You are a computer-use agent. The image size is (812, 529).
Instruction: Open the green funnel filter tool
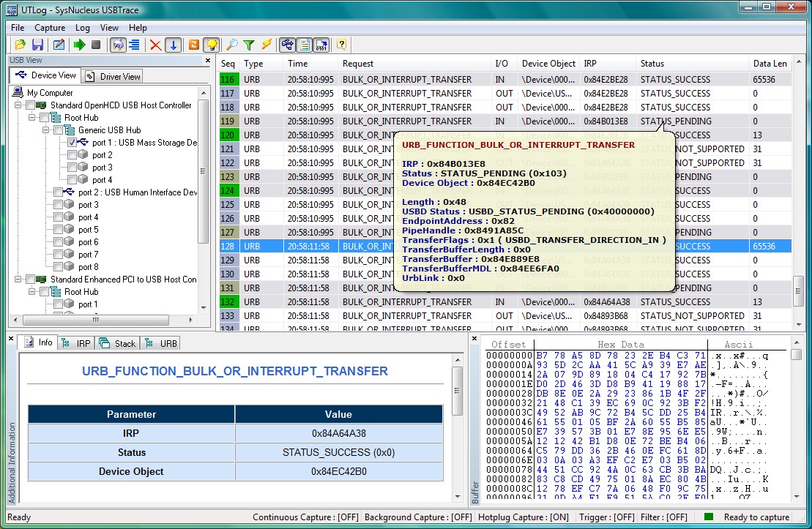coord(249,45)
